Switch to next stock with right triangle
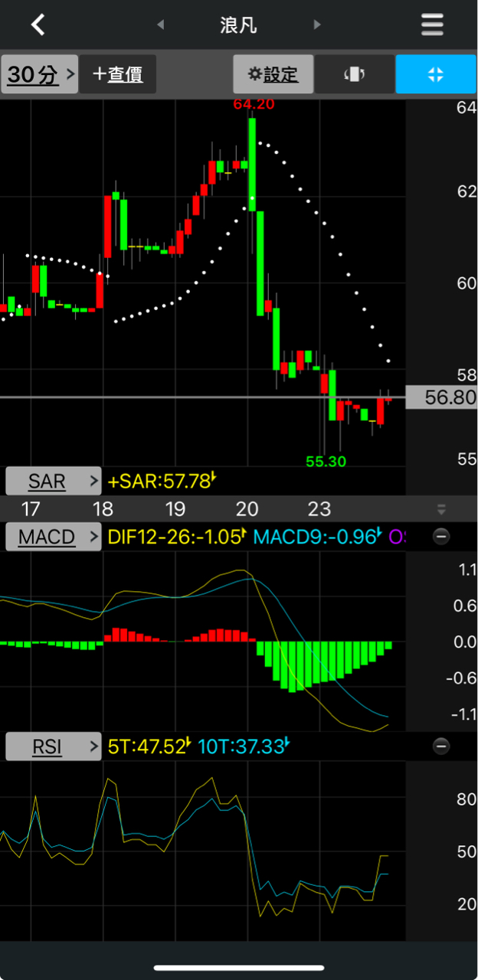Screen dimensions: 478x980 point(316,24)
